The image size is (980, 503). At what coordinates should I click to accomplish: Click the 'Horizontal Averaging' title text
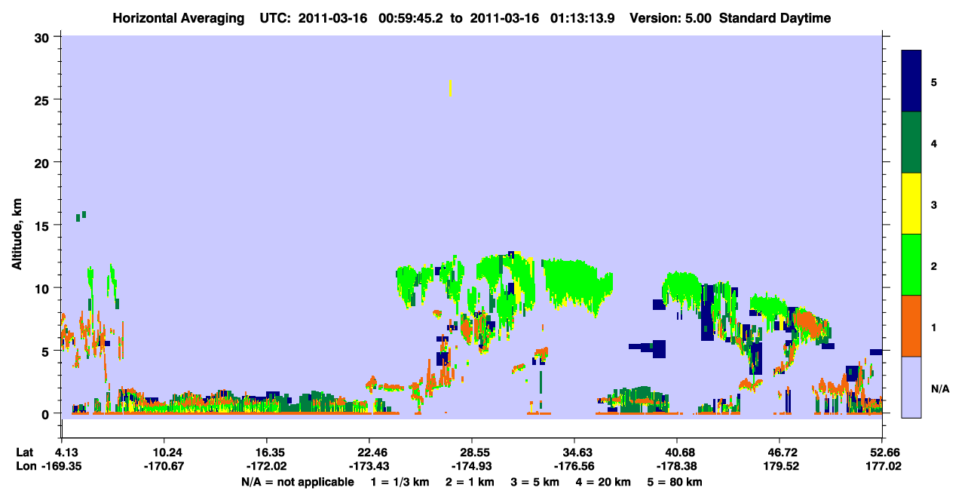click(x=177, y=18)
